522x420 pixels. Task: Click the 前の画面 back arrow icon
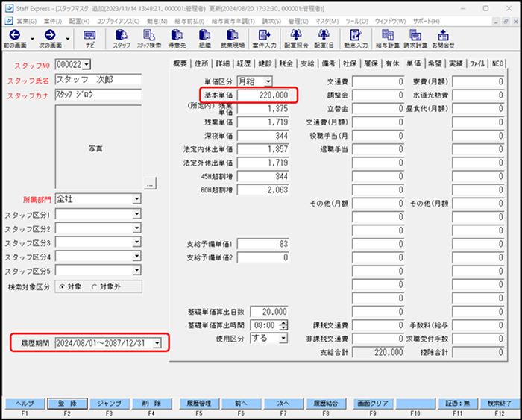tap(15, 34)
